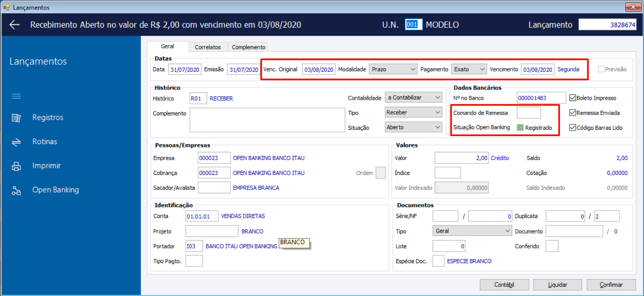
Task: Click the Ordem field
Action: [x=381, y=173]
